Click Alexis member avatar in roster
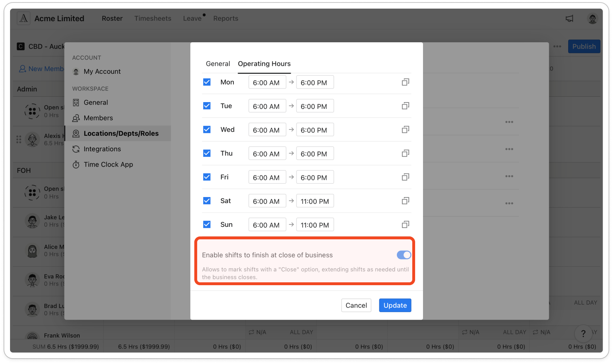Viewport: 613px width, 364px height. point(32,139)
